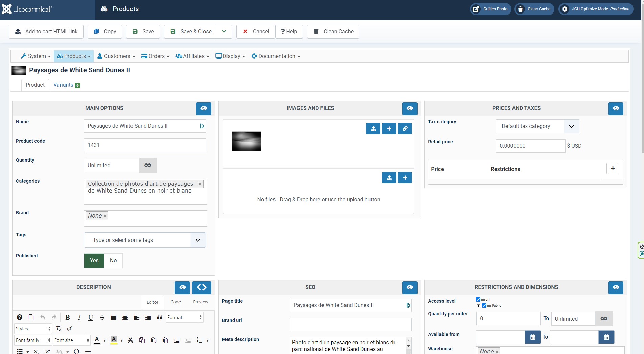Click the editor help question mark icon
The width and height of the screenshot is (644, 354).
click(x=20, y=317)
